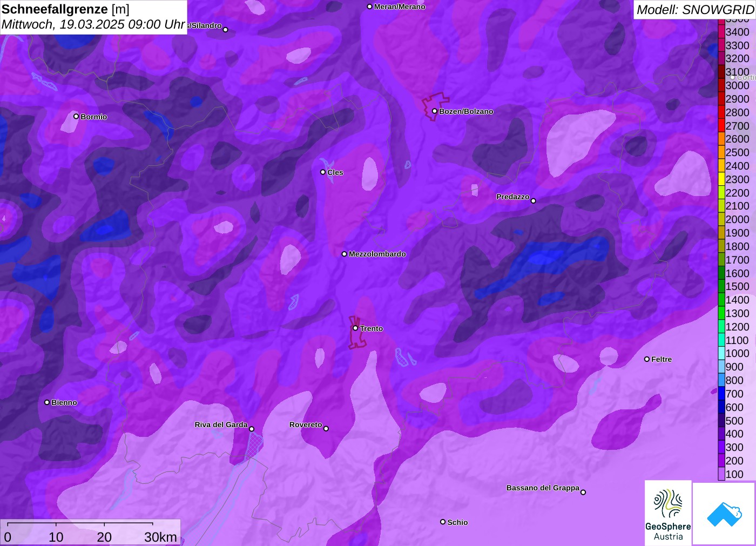756x546 pixels.
Task: Click the Riva del Garda marker
Action: pos(252,429)
